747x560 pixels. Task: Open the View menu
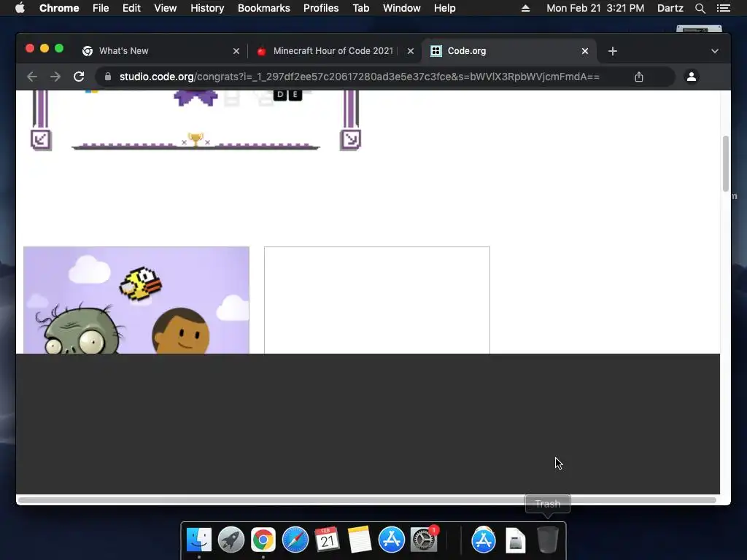(166, 8)
